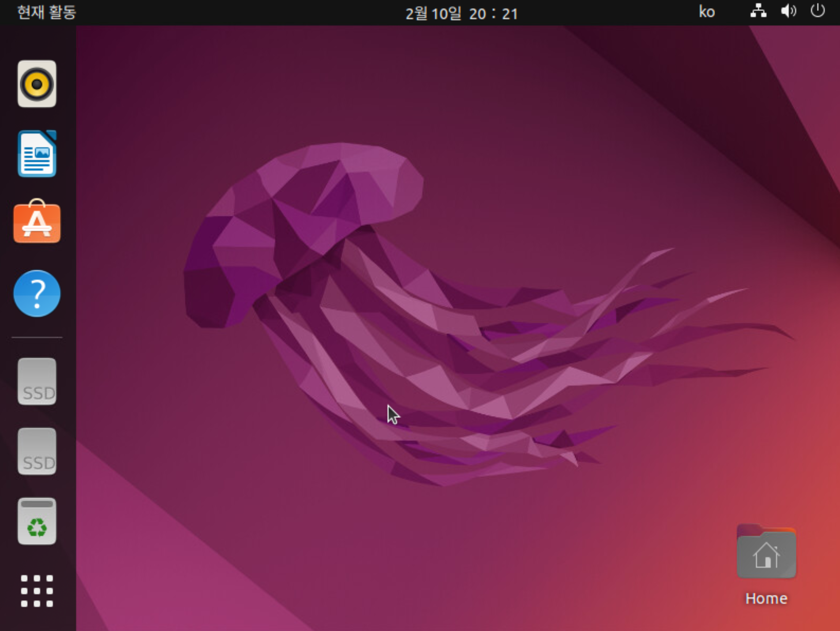Launch LibreOffice Writer from dock
The image size is (840, 631).
(x=37, y=154)
